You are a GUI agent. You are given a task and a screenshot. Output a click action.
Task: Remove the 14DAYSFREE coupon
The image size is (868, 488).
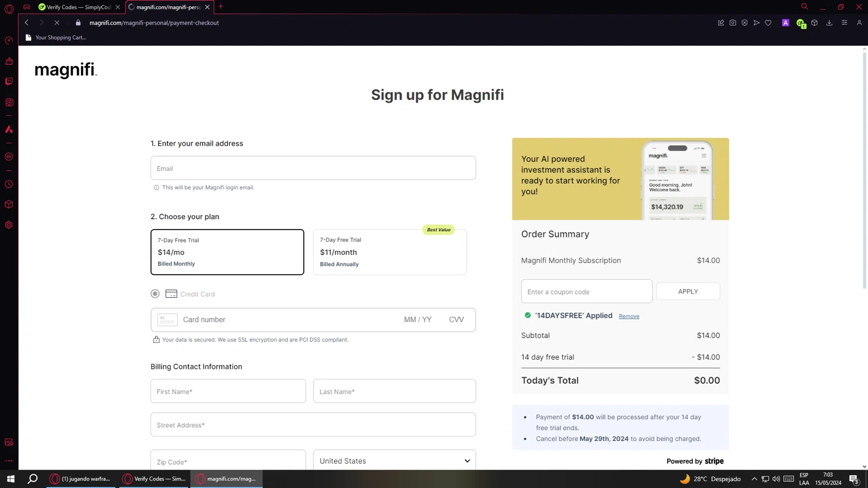[x=629, y=316]
